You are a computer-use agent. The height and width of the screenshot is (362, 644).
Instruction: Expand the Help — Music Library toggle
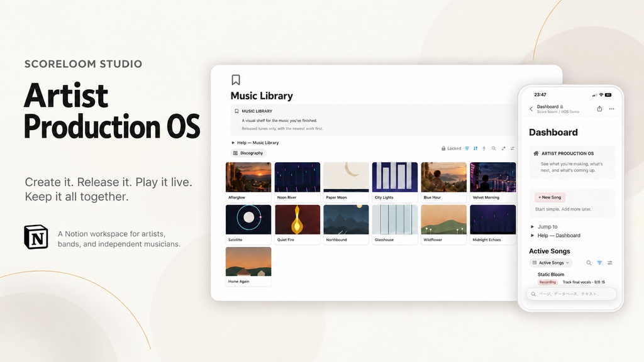[233, 143]
